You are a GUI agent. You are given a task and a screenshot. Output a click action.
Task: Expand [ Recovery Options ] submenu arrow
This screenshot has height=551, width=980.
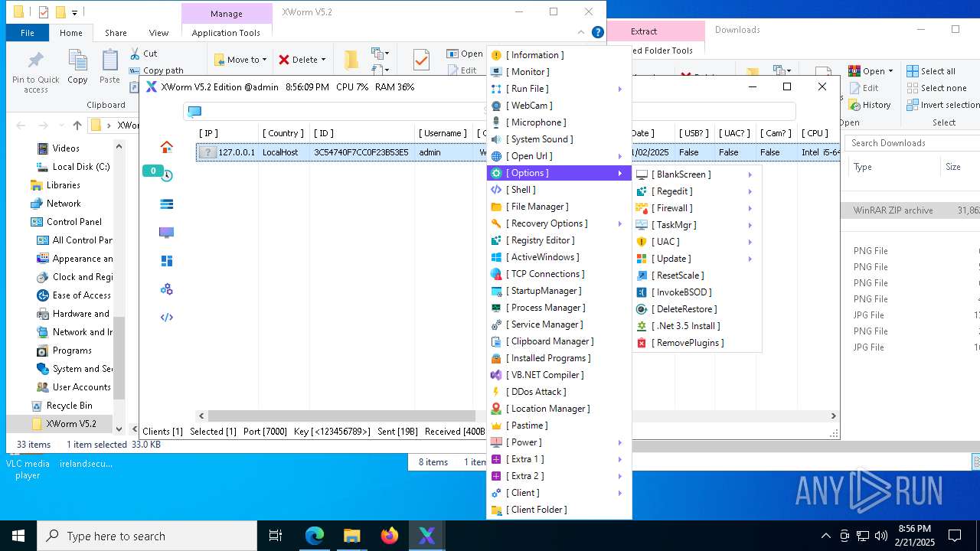coord(620,223)
